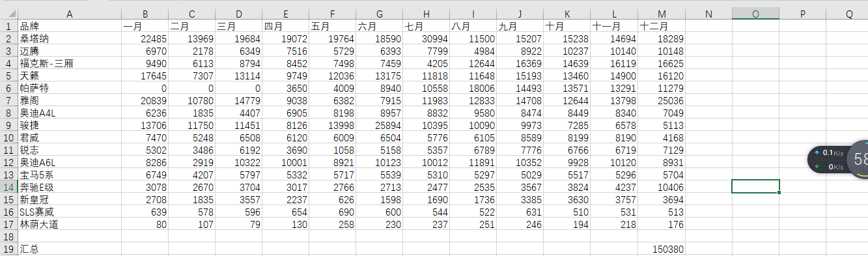This screenshot has width=868, height=256.
Task: Select row 19 header
Action: click(8, 249)
